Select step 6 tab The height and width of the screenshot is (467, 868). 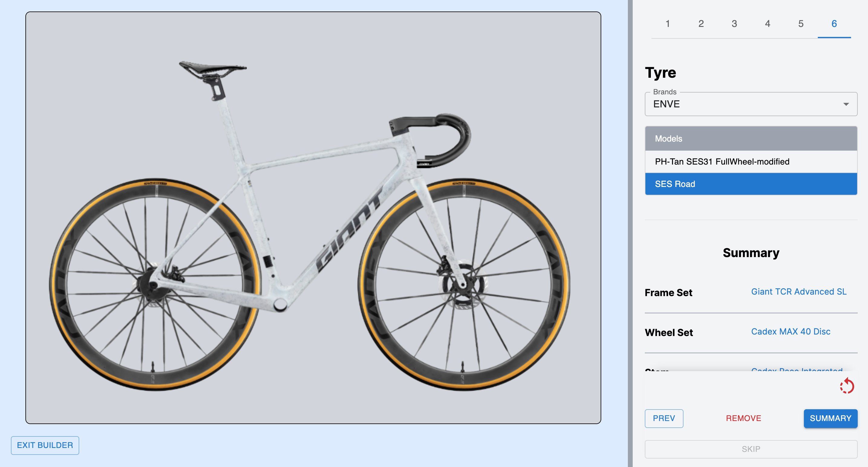click(834, 24)
